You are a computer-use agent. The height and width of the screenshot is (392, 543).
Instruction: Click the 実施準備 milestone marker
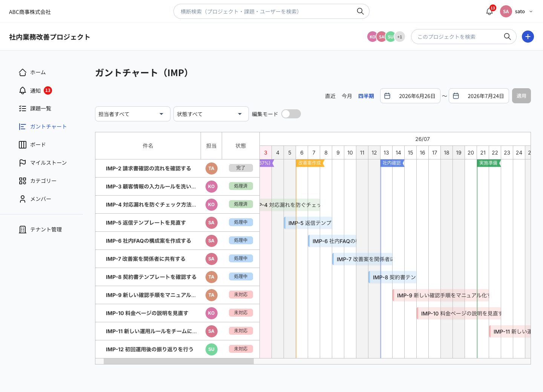(489, 163)
